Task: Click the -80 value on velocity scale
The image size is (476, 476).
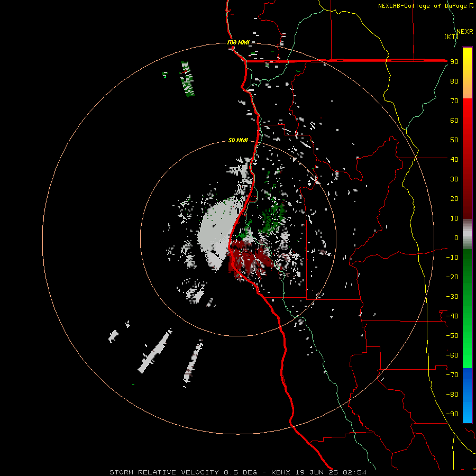Action: pos(452,395)
